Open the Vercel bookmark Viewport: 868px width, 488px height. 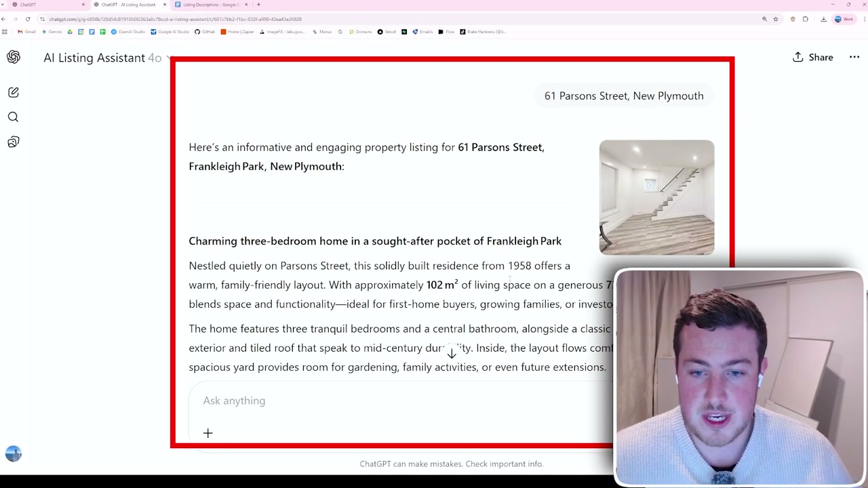[x=387, y=32]
